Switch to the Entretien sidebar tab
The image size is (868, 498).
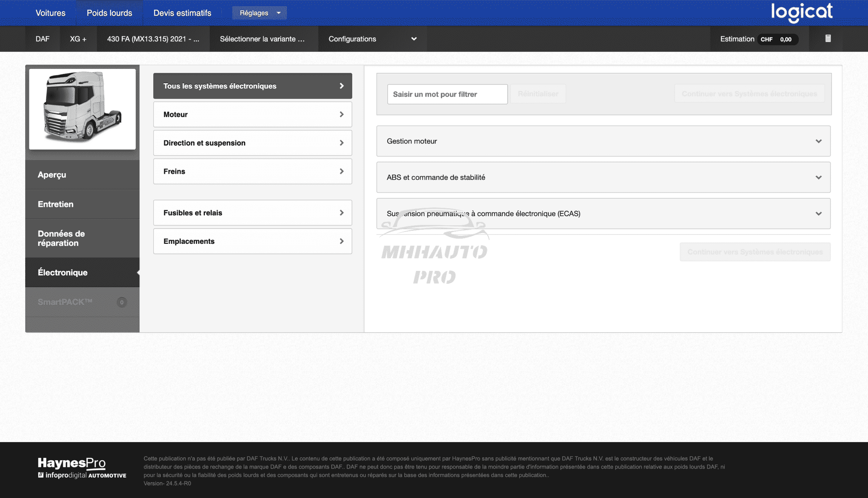82,204
